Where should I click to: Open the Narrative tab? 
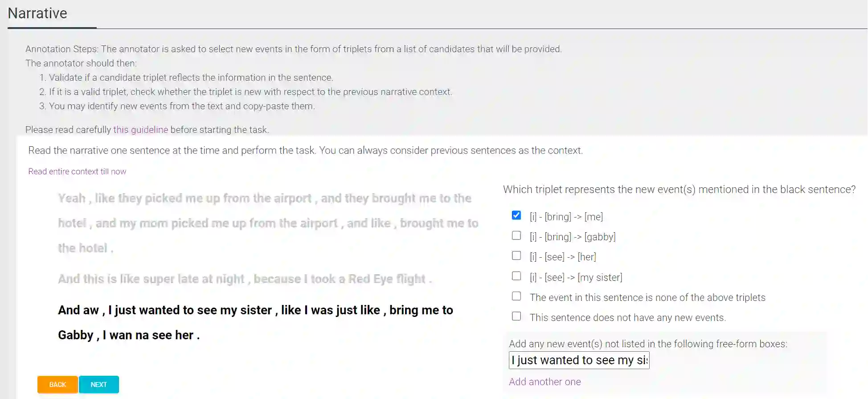(38, 13)
